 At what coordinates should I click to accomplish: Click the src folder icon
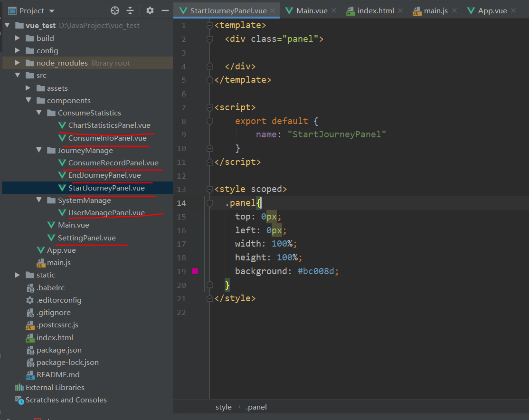click(x=30, y=75)
